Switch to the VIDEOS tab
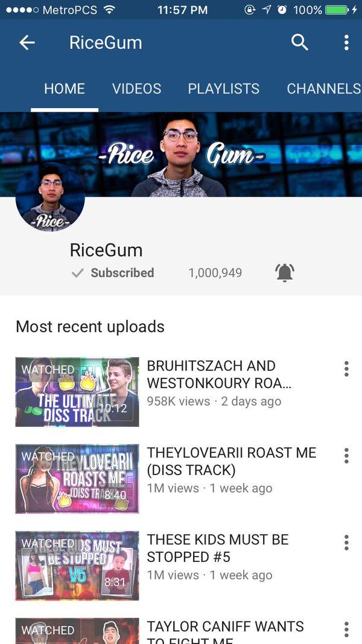 click(137, 89)
